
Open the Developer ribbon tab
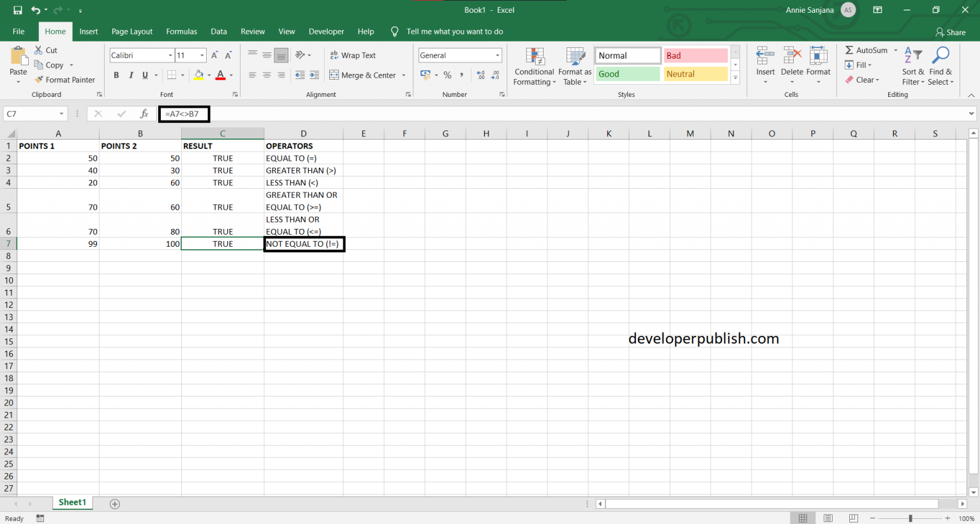pyautogui.click(x=326, y=31)
